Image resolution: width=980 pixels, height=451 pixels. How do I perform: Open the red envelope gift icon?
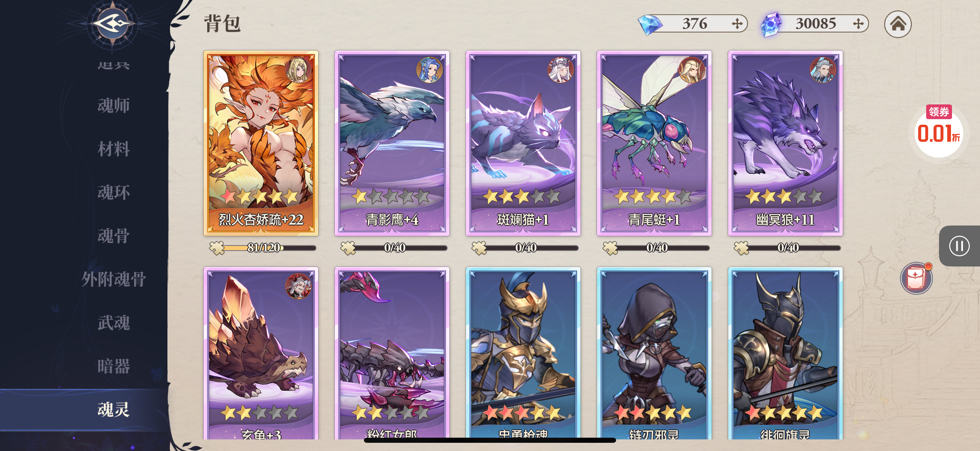coord(916,278)
